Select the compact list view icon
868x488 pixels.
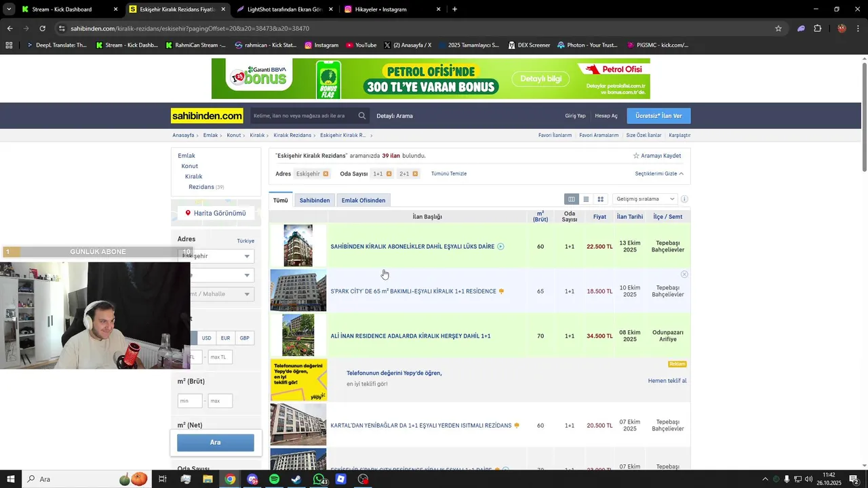point(586,199)
